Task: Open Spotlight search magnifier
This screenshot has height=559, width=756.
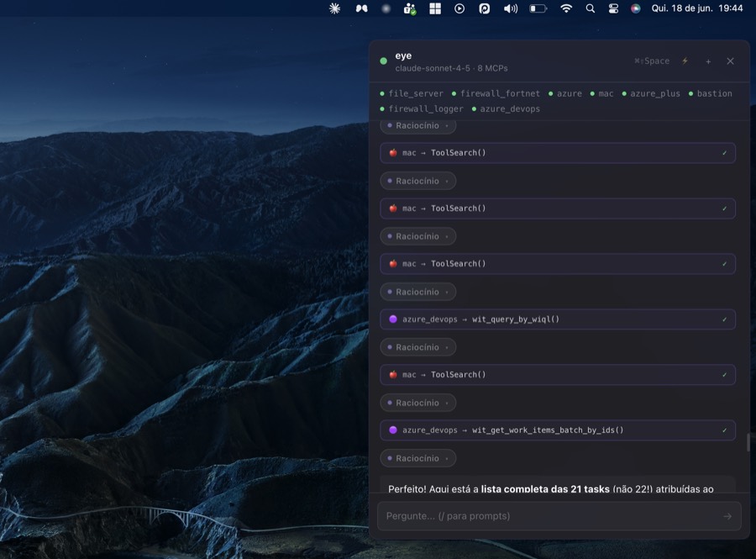Action: 591,8
